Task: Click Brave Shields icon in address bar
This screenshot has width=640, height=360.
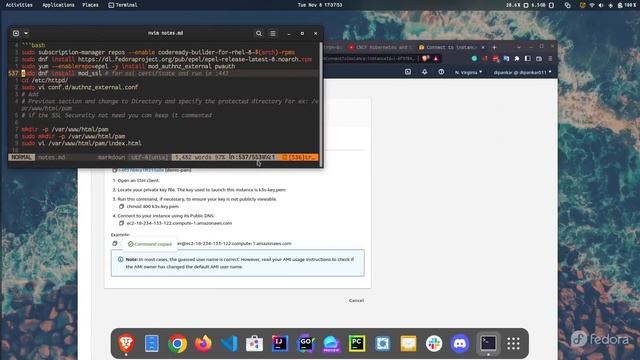Action: (x=426, y=59)
